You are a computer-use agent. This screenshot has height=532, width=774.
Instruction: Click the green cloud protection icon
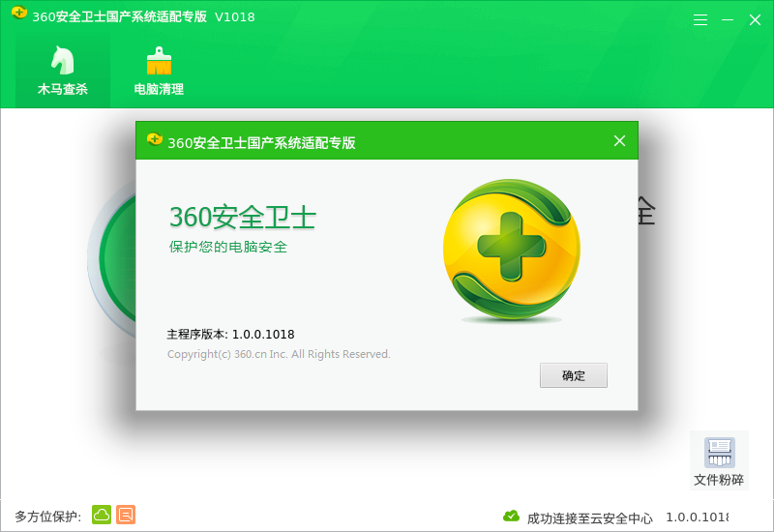click(102, 515)
